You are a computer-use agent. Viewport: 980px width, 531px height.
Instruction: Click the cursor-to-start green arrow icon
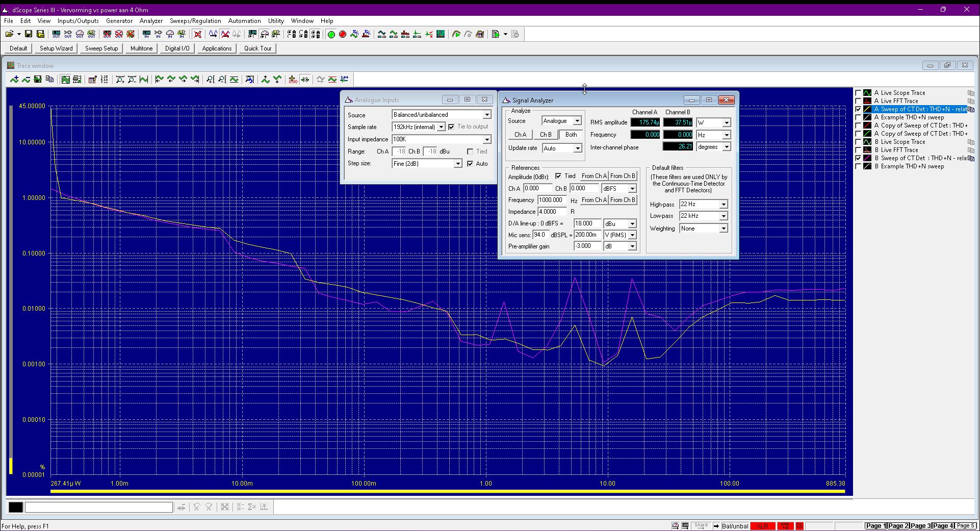click(x=159, y=79)
